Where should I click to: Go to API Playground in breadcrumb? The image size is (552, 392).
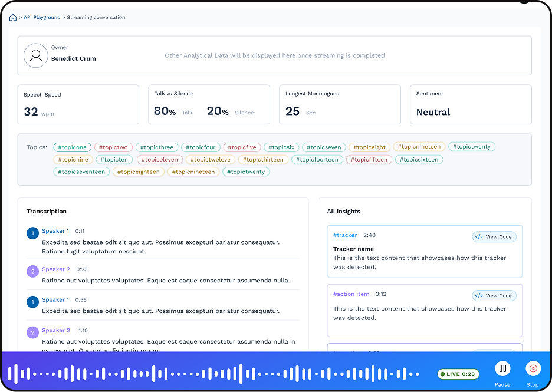tap(42, 18)
